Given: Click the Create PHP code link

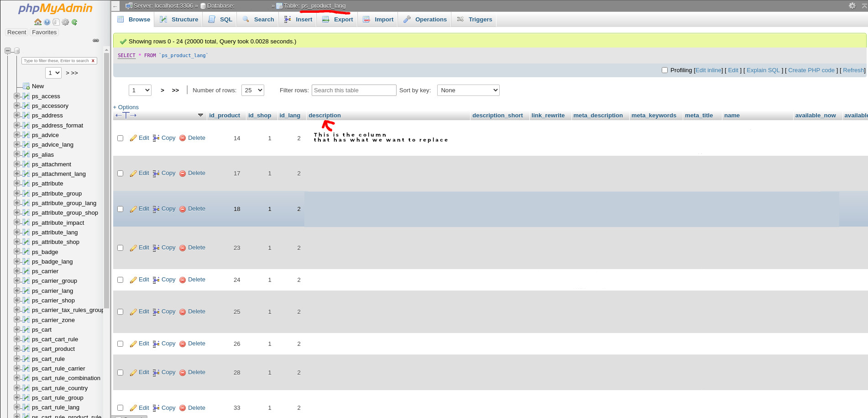Looking at the screenshot, I should coord(811,70).
